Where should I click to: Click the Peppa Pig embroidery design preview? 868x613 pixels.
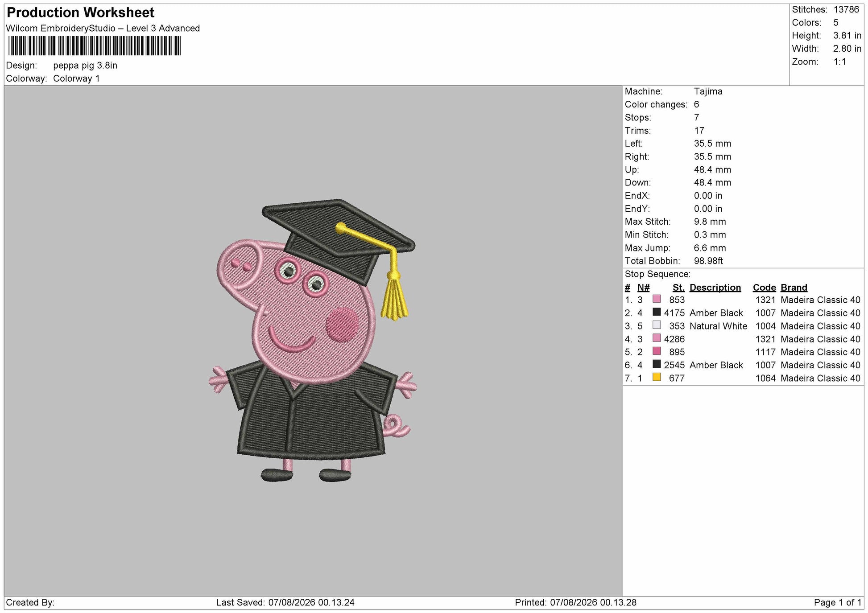click(313, 341)
